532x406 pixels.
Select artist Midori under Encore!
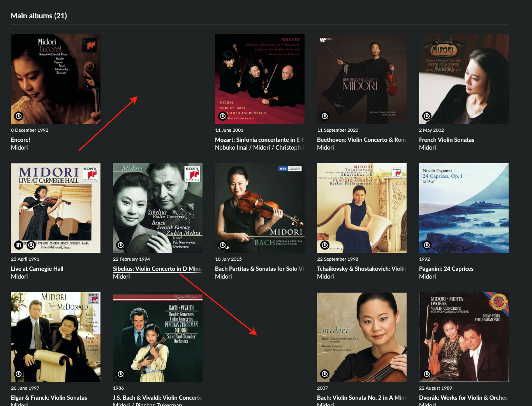[19, 148]
